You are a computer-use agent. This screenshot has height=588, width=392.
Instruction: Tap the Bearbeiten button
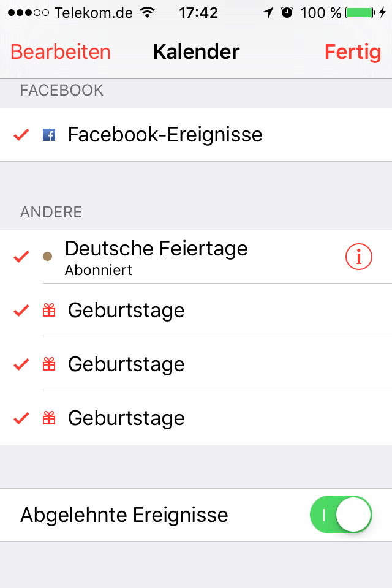[x=61, y=52]
